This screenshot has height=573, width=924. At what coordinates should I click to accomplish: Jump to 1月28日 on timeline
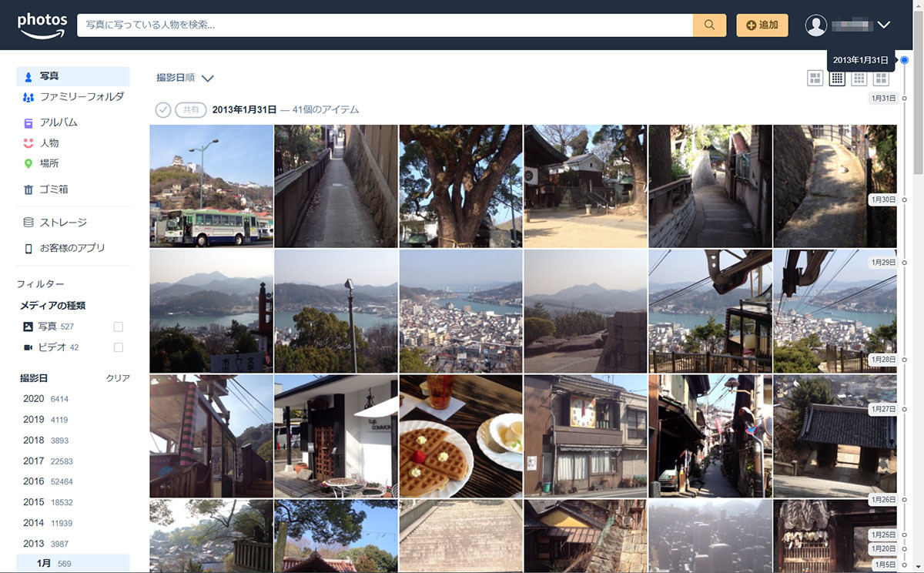[883, 360]
